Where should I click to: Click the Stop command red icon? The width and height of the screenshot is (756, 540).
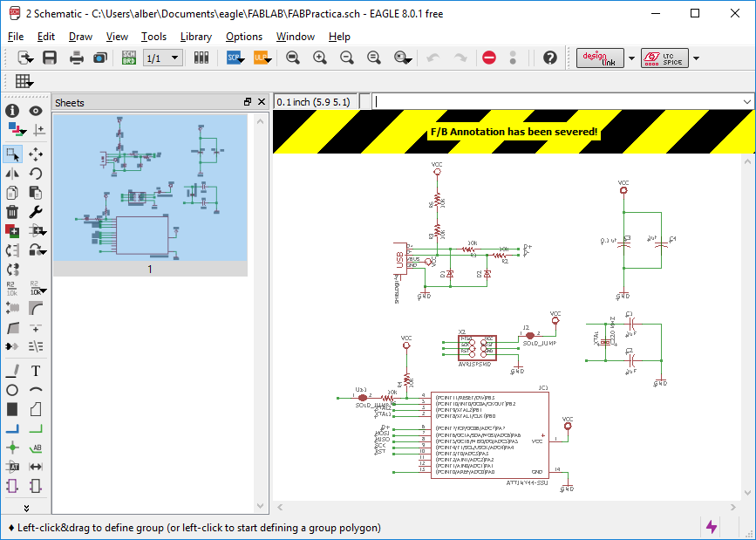488,58
